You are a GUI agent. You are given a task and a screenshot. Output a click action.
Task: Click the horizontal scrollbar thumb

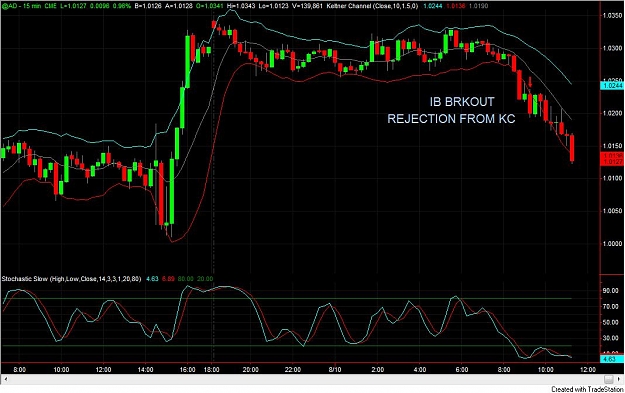[x=609, y=379]
